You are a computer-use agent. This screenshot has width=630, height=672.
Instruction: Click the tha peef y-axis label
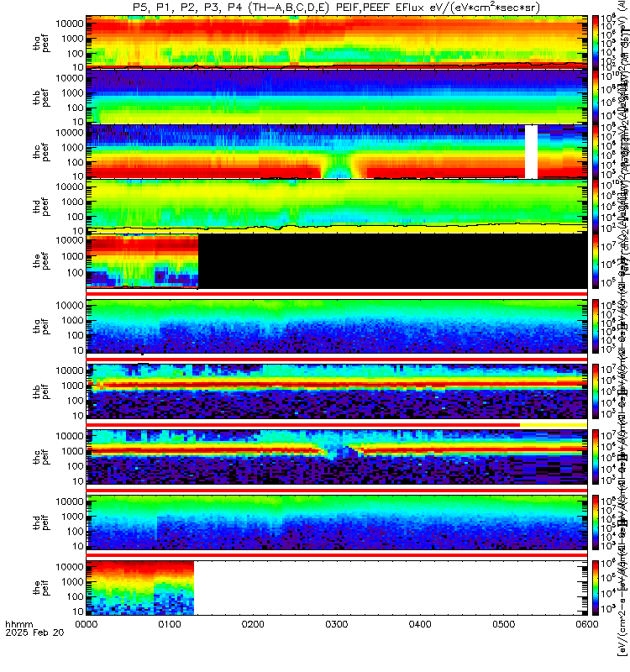click(41, 43)
